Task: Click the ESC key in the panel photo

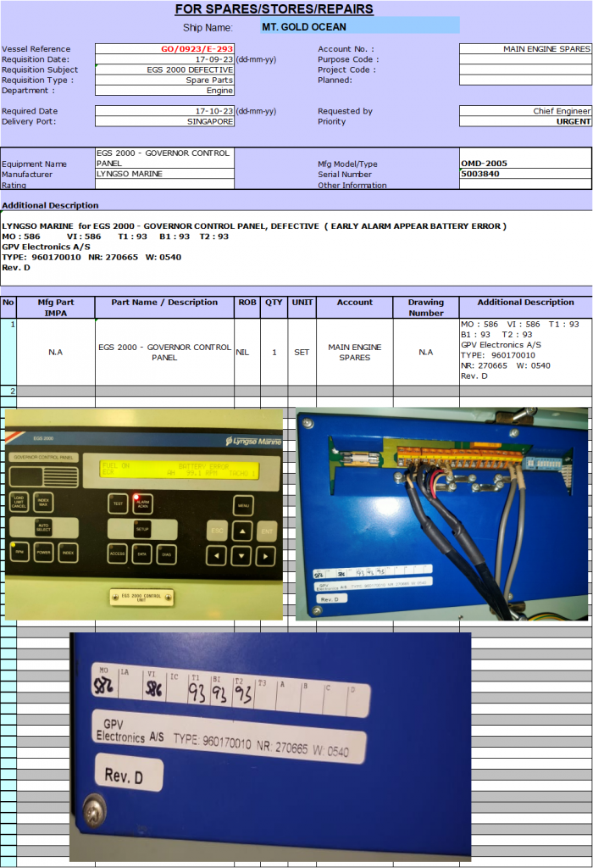Action: point(216,531)
